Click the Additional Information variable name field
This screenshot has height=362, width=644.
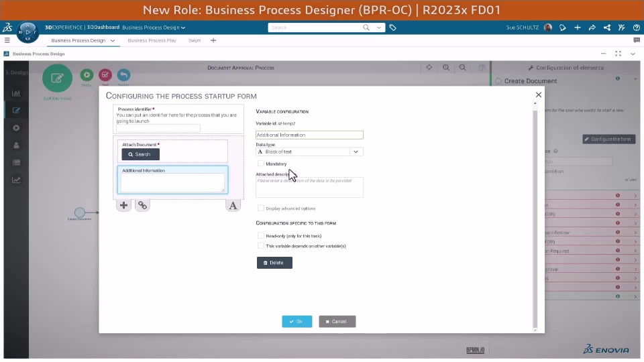[x=309, y=135]
